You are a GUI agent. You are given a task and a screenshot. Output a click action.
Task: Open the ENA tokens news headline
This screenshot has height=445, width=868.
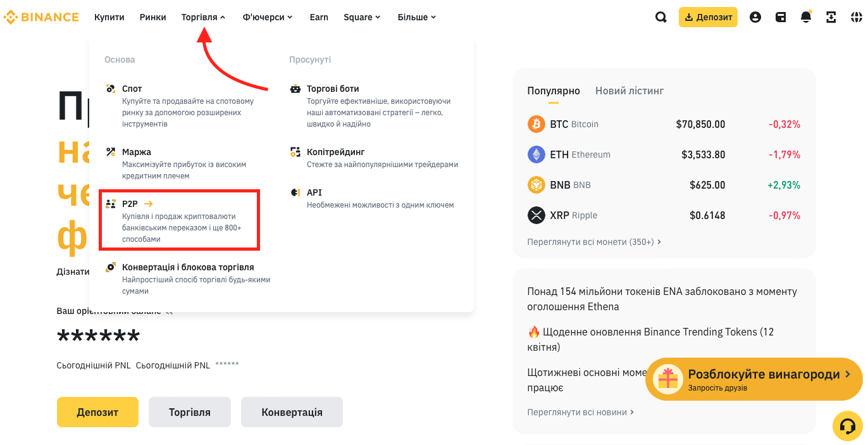pos(662,299)
